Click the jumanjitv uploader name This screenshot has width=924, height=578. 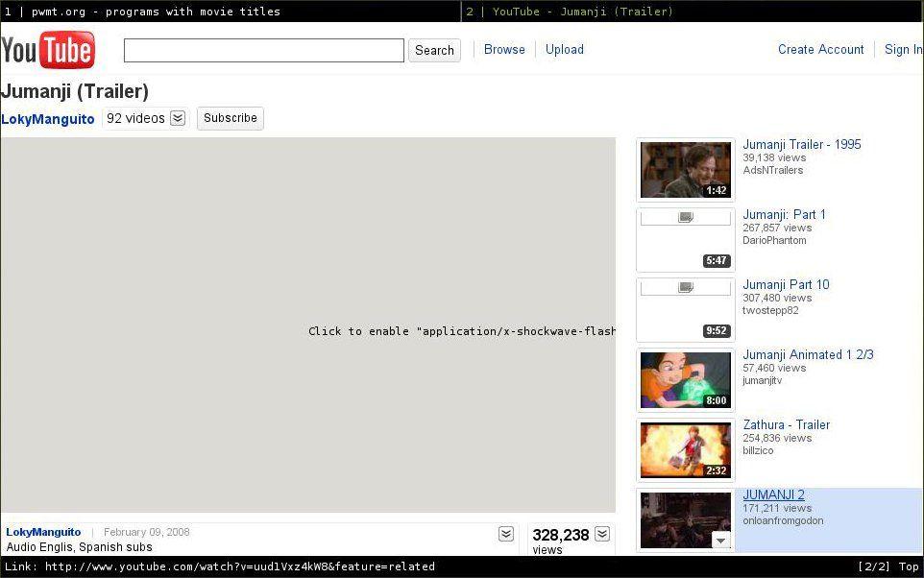coord(762,380)
